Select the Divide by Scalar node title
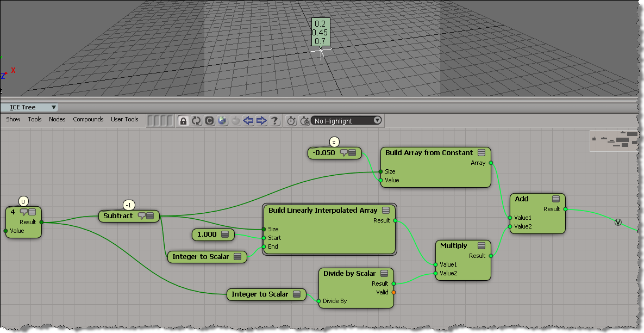 click(349, 273)
